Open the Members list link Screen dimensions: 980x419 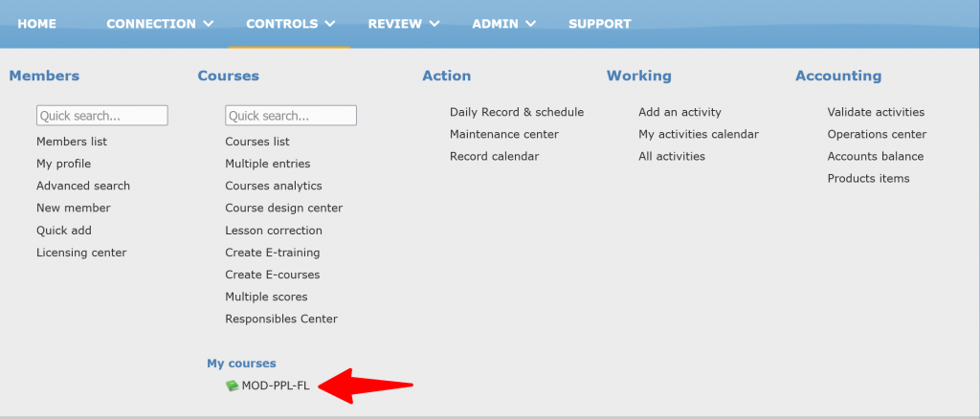coord(72,142)
